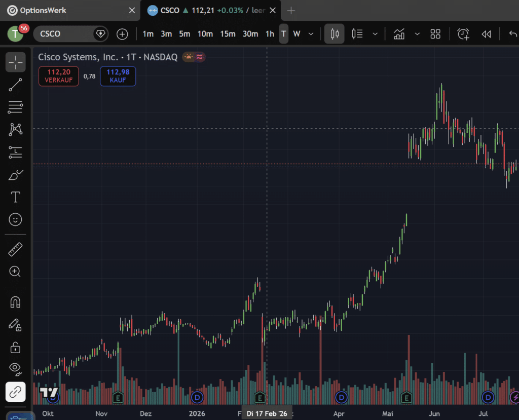Expand dropdown next to templates list icon
Viewport: 519px width, 420px height.
pos(375,34)
